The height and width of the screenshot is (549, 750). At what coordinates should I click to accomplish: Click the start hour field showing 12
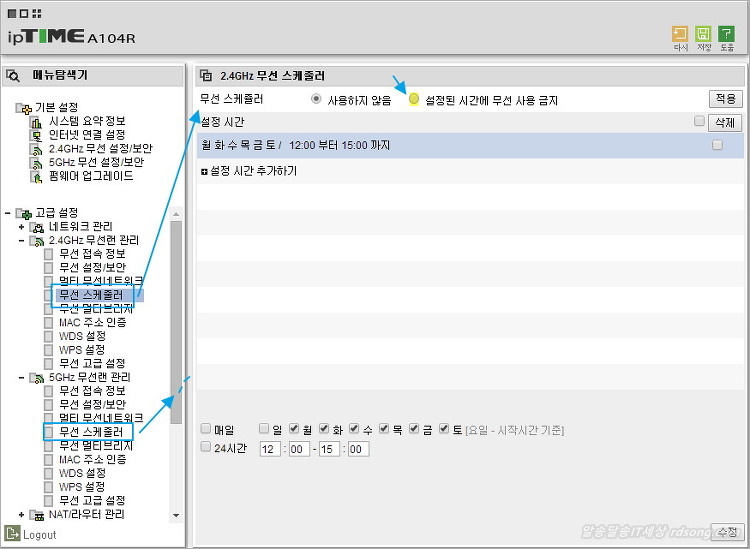[x=270, y=449]
